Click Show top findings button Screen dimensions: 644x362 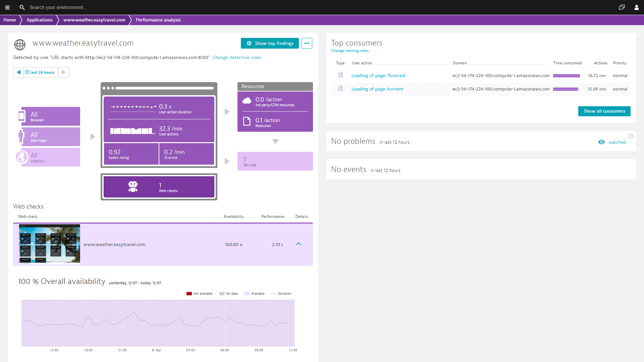click(270, 43)
